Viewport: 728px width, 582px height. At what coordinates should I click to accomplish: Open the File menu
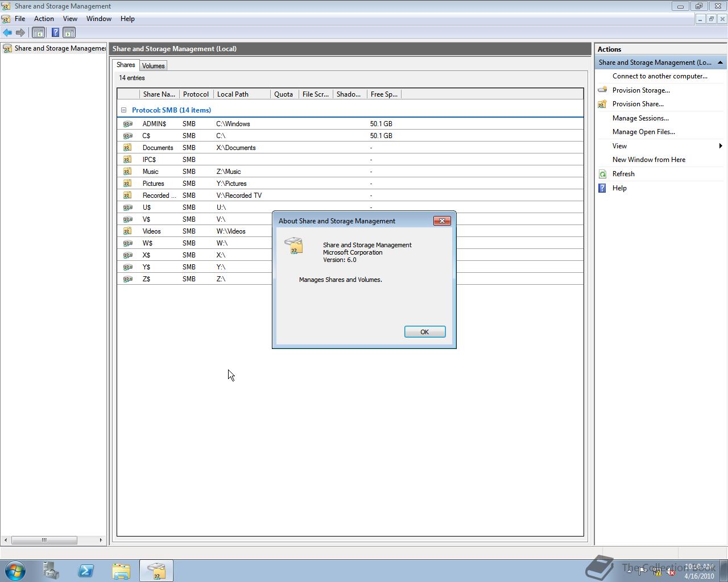pyautogui.click(x=20, y=19)
